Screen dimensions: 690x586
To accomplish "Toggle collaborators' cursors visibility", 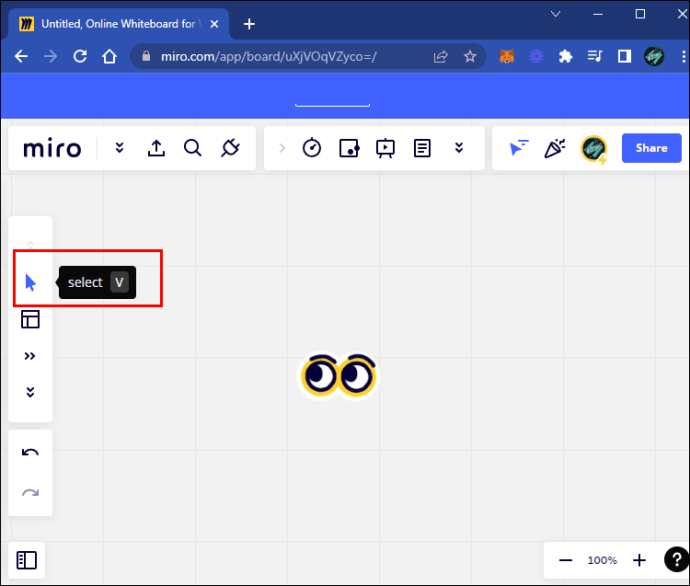I will (518, 148).
